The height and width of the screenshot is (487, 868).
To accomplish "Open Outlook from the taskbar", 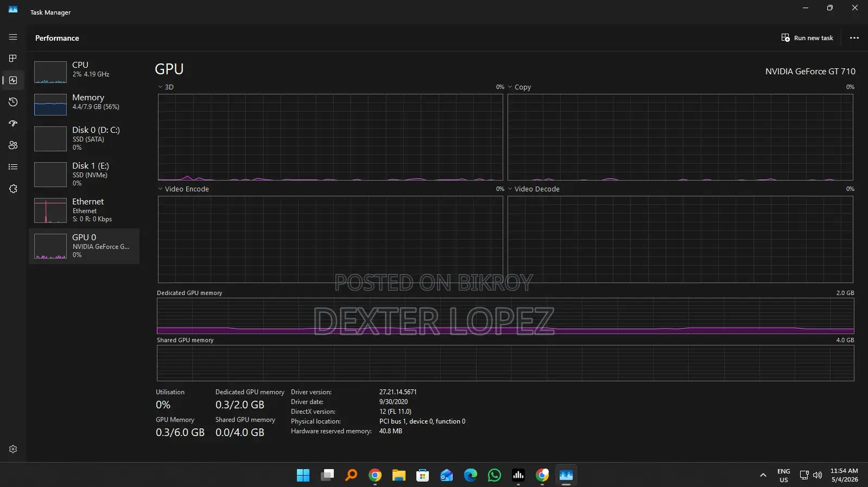I will 447,476.
